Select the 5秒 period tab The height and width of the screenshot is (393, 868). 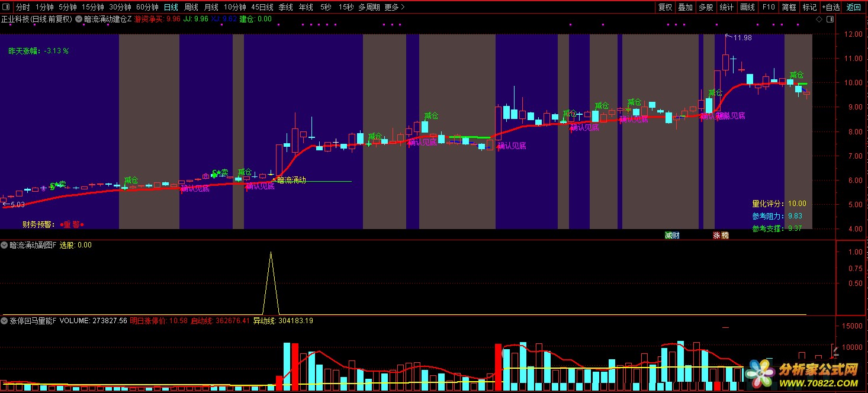[326, 7]
